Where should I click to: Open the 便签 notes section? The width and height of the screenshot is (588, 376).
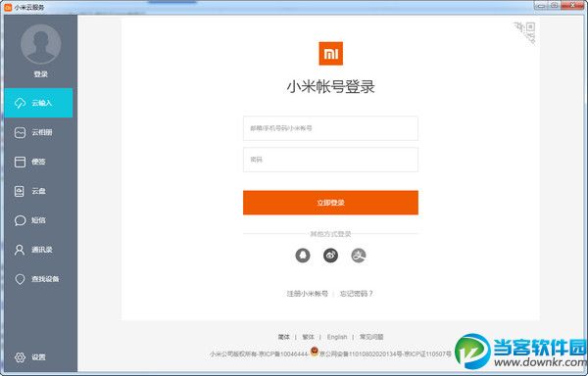pyautogui.click(x=38, y=162)
